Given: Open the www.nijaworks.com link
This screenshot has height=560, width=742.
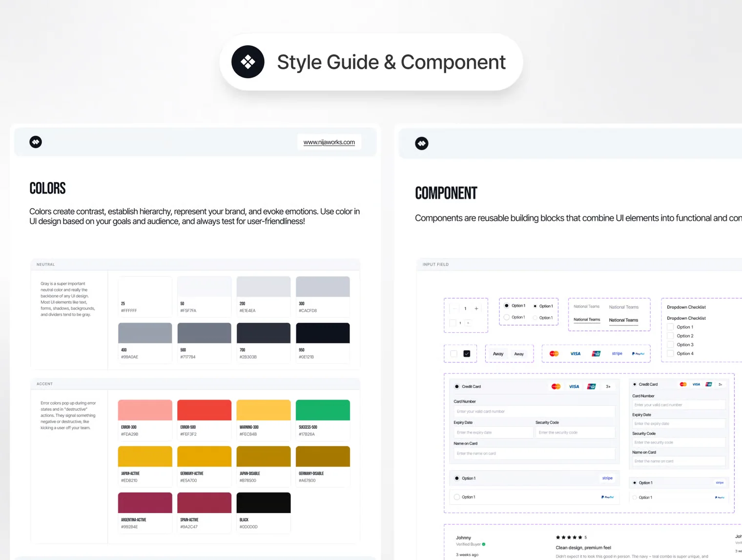Looking at the screenshot, I should tap(329, 142).
